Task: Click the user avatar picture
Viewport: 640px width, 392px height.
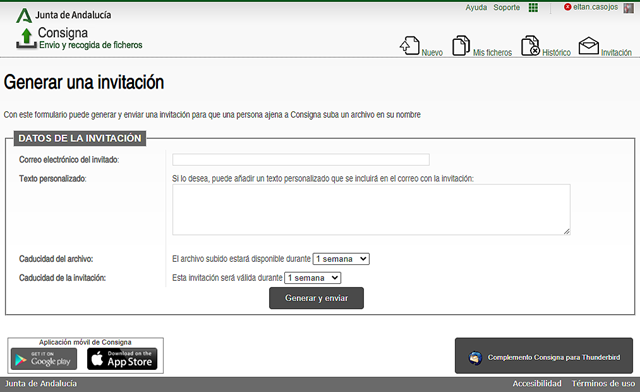Action: (x=629, y=8)
